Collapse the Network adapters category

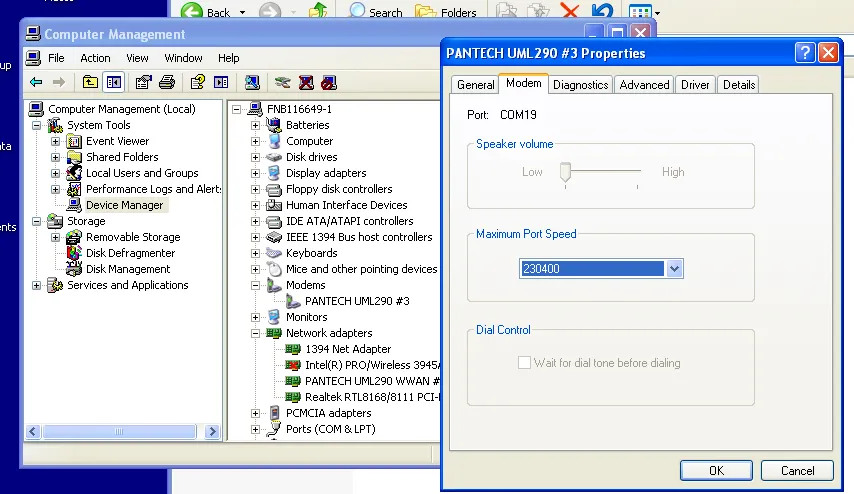[x=255, y=333]
